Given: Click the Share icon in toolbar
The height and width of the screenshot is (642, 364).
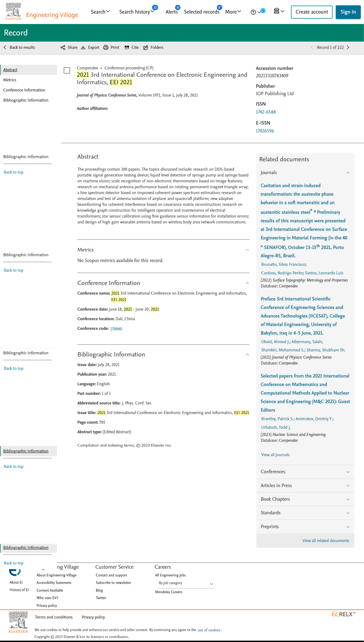Looking at the screenshot, I should 63,48.
